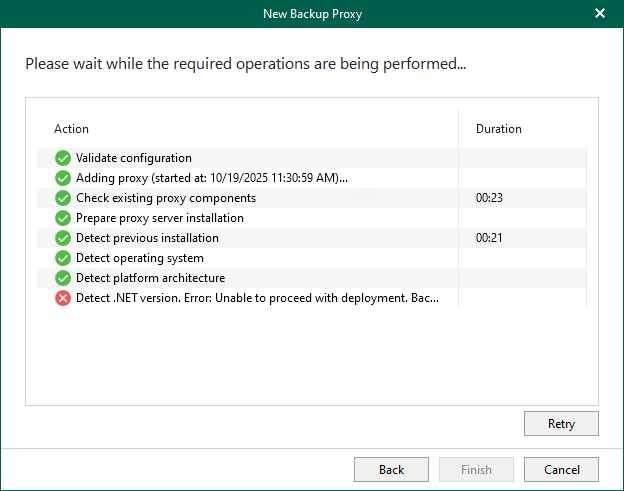Image resolution: width=624 pixels, height=491 pixels.
Task: Click the New Backup Proxy title bar text
Action: tap(311, 14)
